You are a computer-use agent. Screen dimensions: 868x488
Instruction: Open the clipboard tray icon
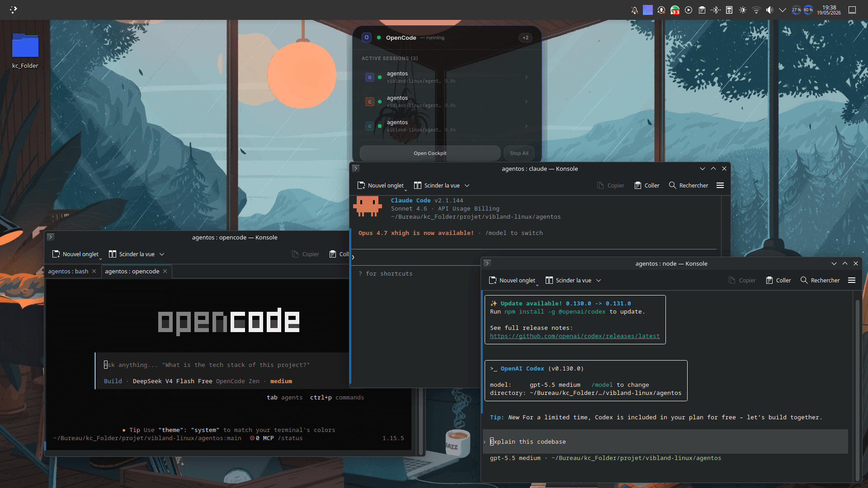[702, 10]
